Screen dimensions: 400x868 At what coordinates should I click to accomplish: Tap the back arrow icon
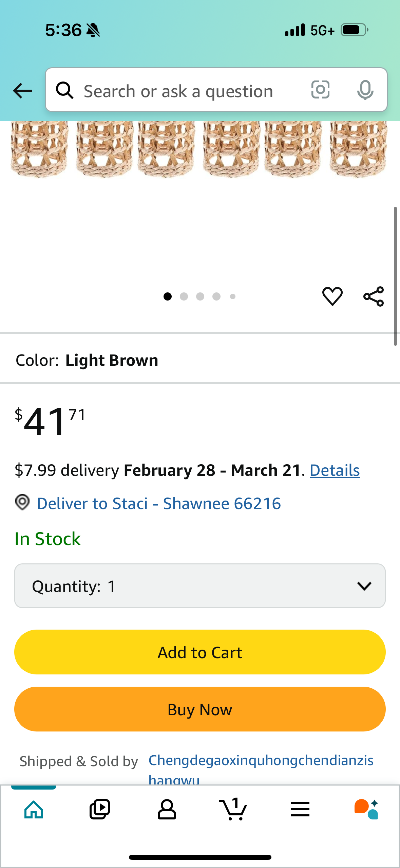coord(22,91)
